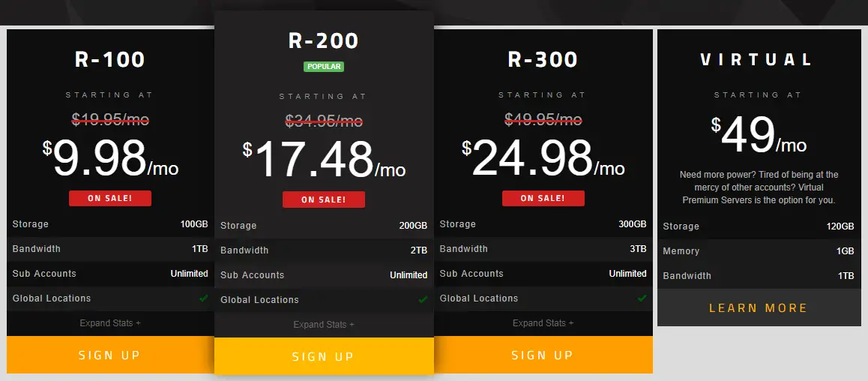Screen dimensions: 868x381
Task: Expand Stats for the R-200 plan
Action: (x=324, y=325)
